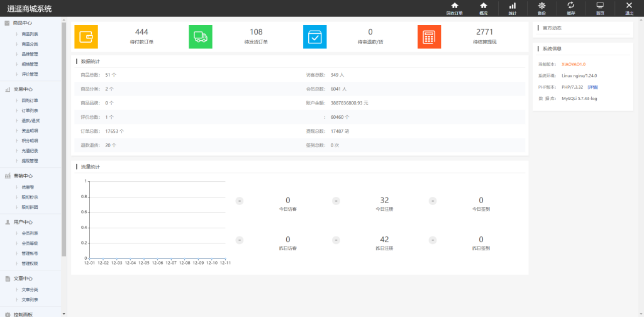
Task: Open 优惠券 under 营销中心
Action: pos(28,187)
